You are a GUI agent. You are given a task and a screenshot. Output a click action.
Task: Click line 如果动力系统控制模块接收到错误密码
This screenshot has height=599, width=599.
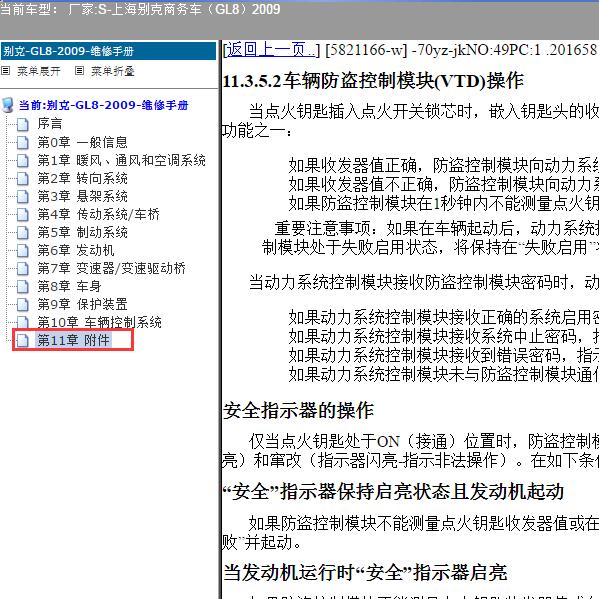(x=444, y=355)
